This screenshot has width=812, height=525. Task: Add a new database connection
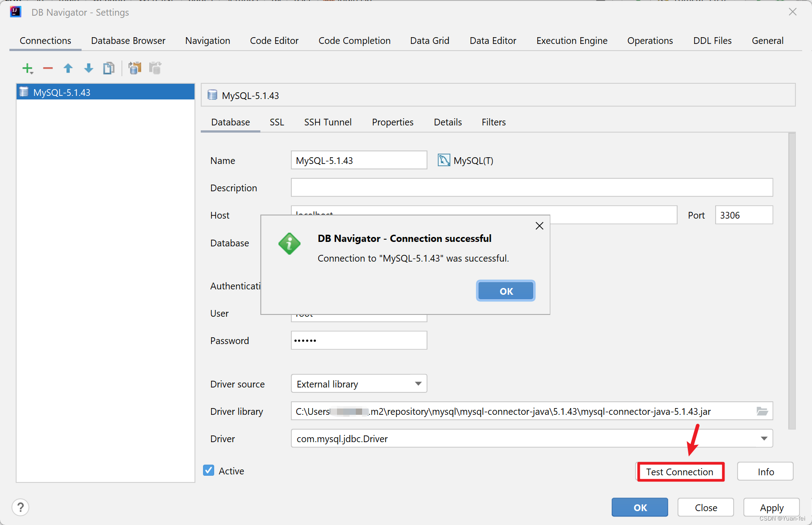pos(27,68)
